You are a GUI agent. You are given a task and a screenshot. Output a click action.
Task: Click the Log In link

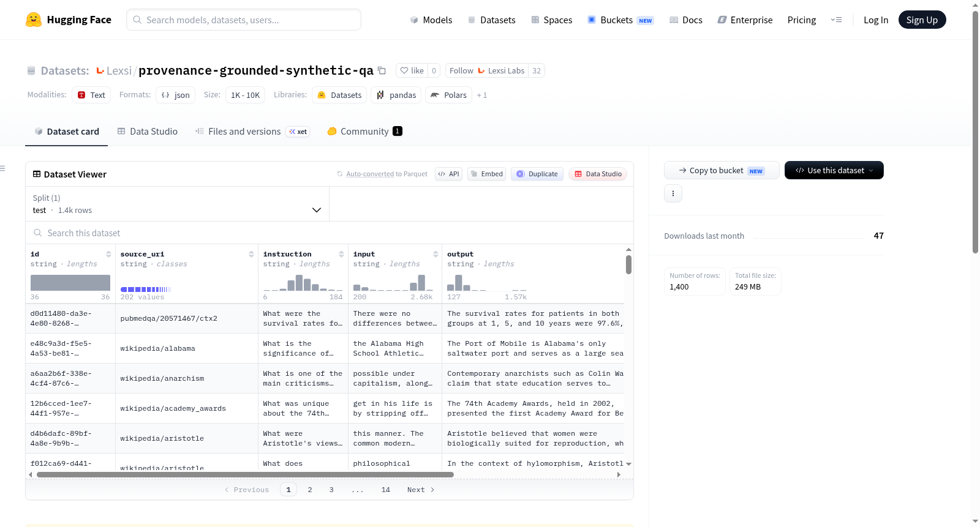click(x=876, y=20)
